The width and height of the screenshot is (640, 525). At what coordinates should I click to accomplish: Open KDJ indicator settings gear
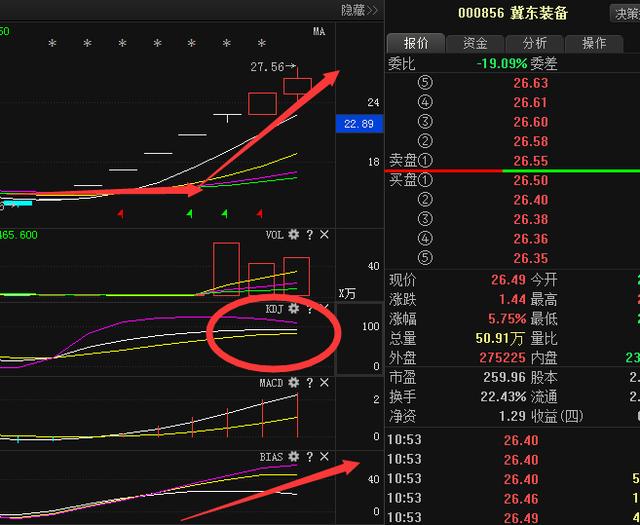293,309
